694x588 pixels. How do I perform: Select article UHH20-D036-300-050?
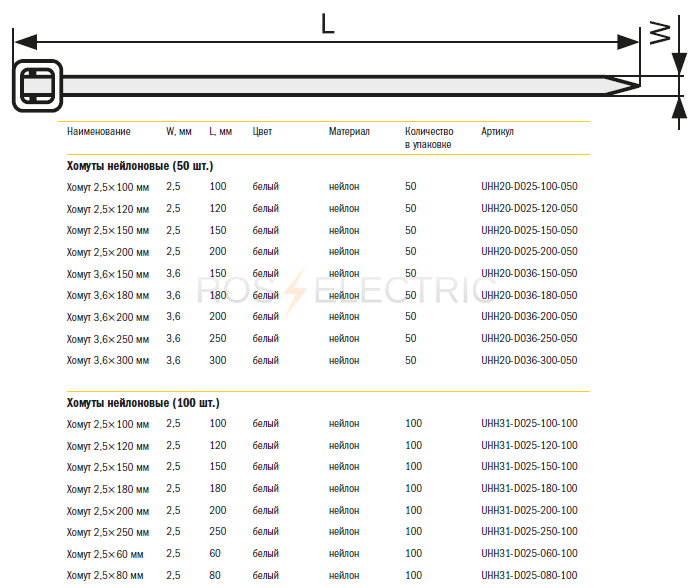(529, 360)
